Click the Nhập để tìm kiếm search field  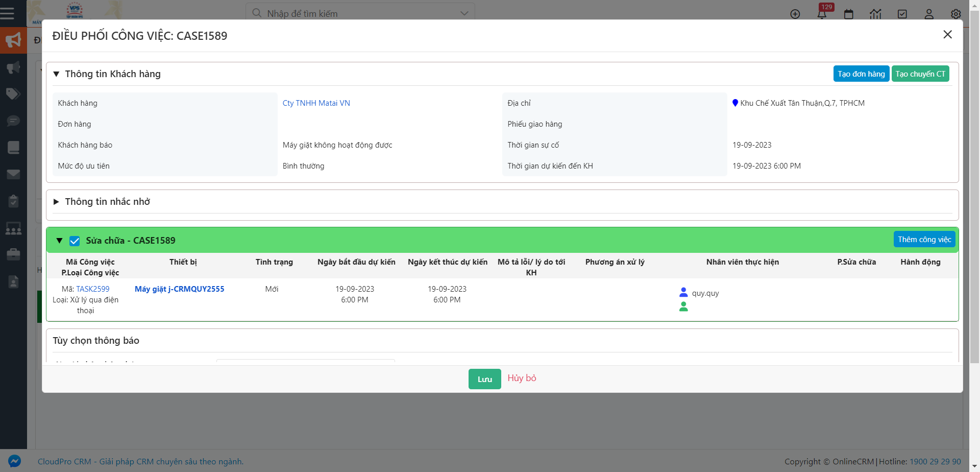point(360,13)
